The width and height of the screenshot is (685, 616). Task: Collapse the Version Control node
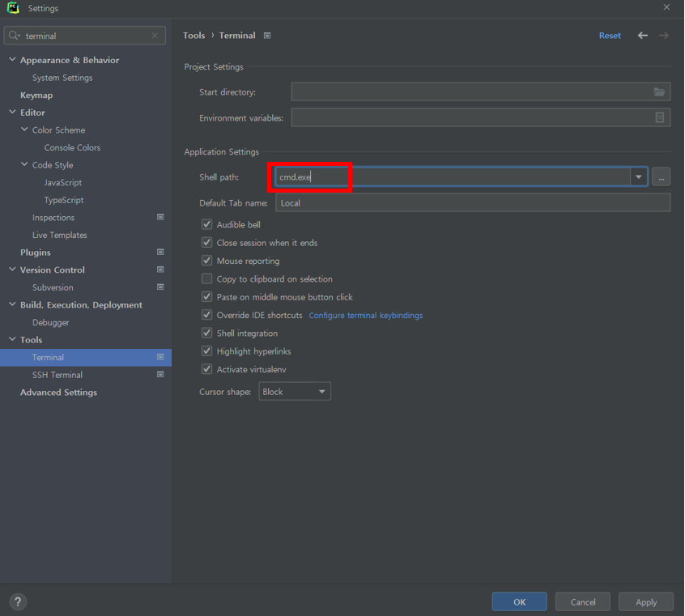point(12,269)
